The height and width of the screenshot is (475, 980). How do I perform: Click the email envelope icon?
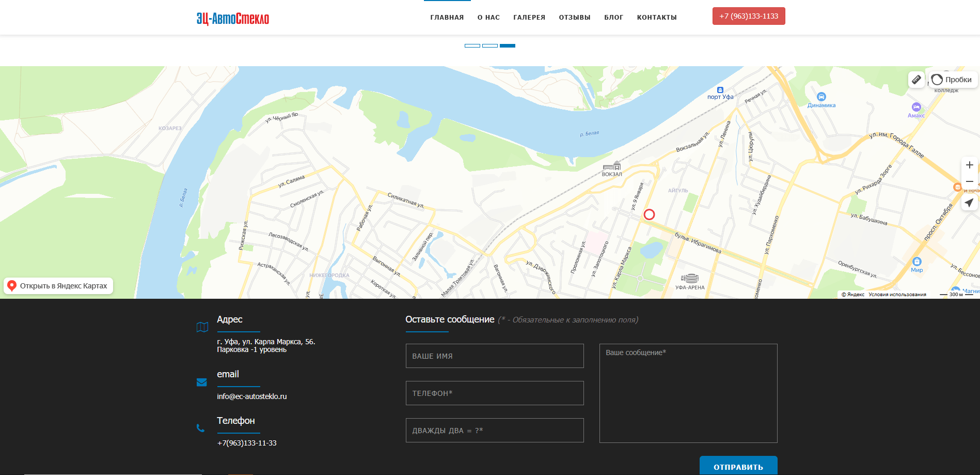pyautogui.click(x=202, y=382)
